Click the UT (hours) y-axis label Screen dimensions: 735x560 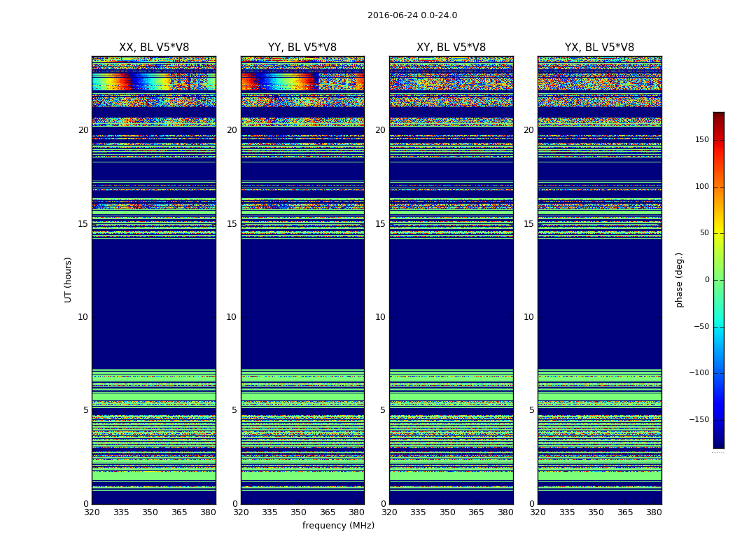click(x=68, y=280)
